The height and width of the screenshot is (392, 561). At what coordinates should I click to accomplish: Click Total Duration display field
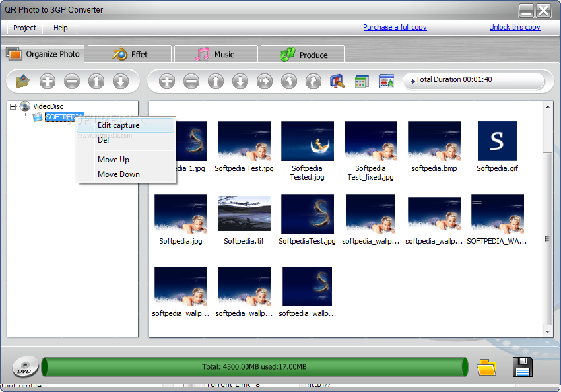(x=474, y=81)
